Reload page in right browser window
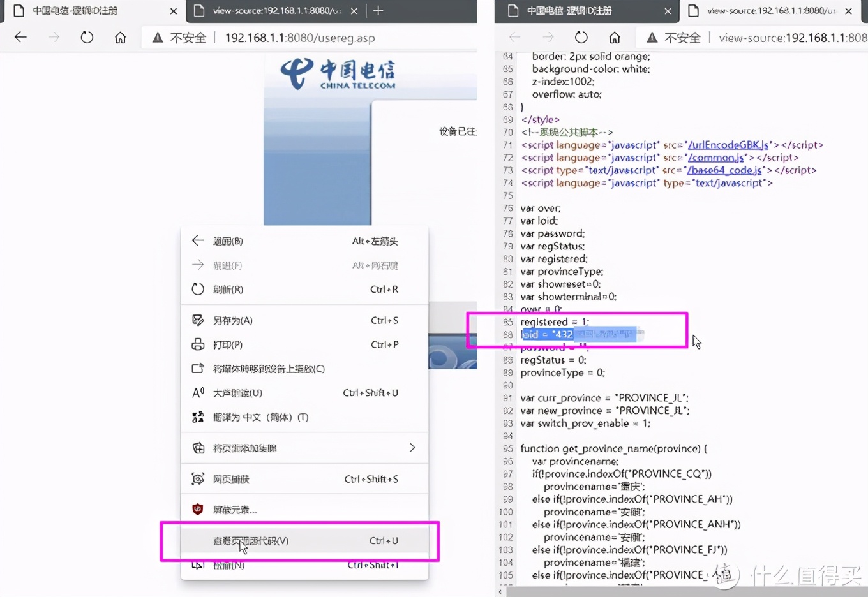 581,38
